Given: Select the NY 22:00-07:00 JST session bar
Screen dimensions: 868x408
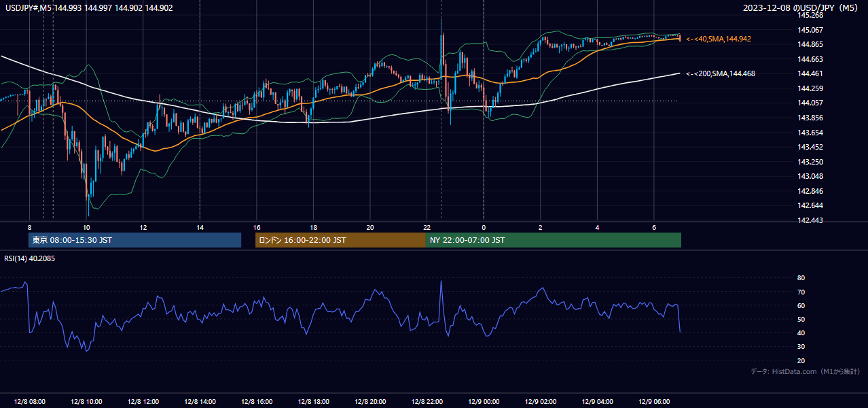Looking at the screenshot, I should 554,240.
